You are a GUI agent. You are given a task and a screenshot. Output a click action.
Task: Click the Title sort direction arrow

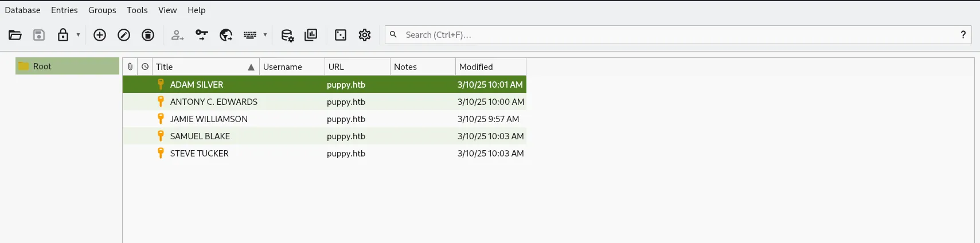(251, 67)
